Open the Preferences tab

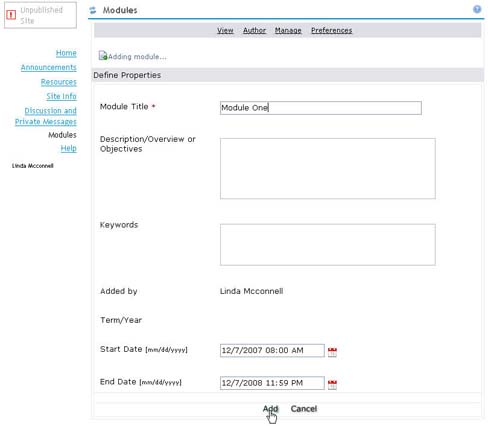pos(332,30)
